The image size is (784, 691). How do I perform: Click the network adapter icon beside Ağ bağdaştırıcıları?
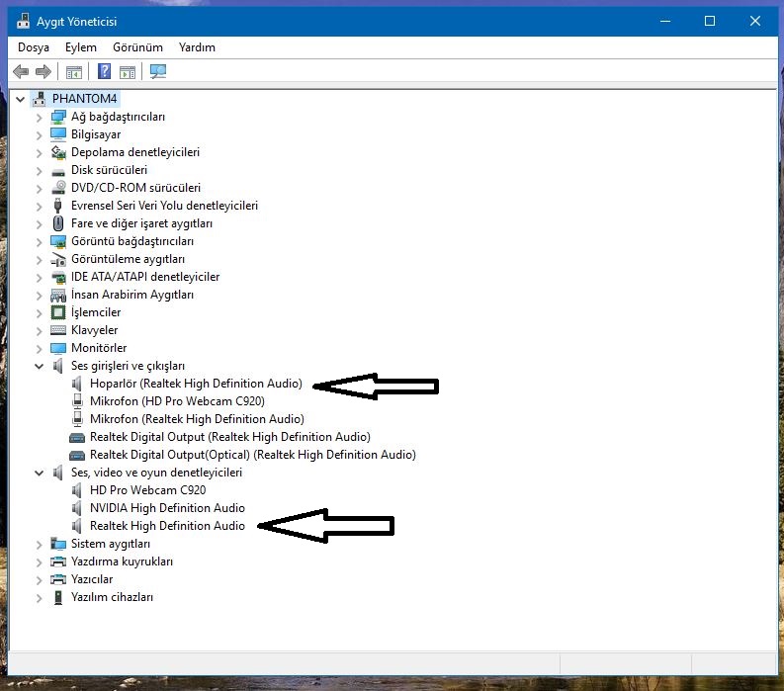58,117
